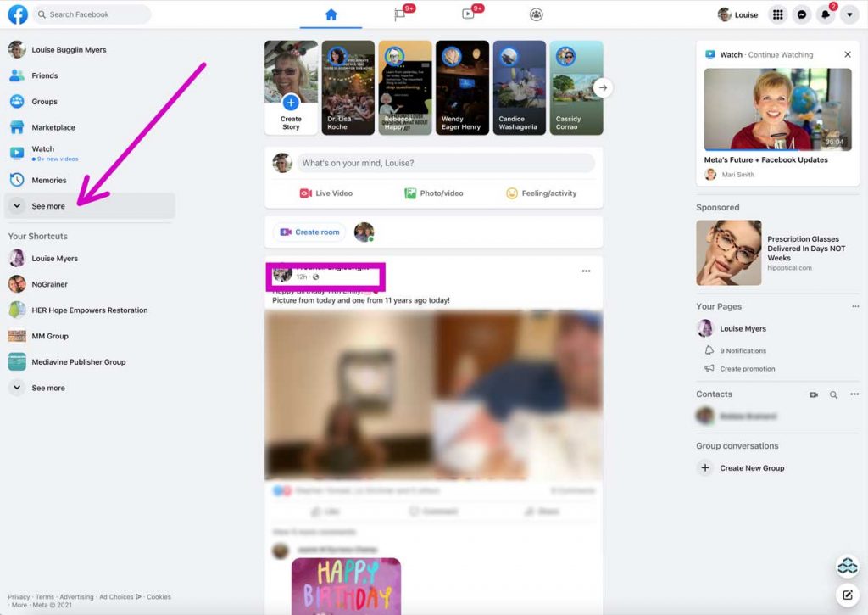This screenshot has height=615, width=868.
Task: Open the notifications bell
Action: pyautogui.click(x=825, y=14)
